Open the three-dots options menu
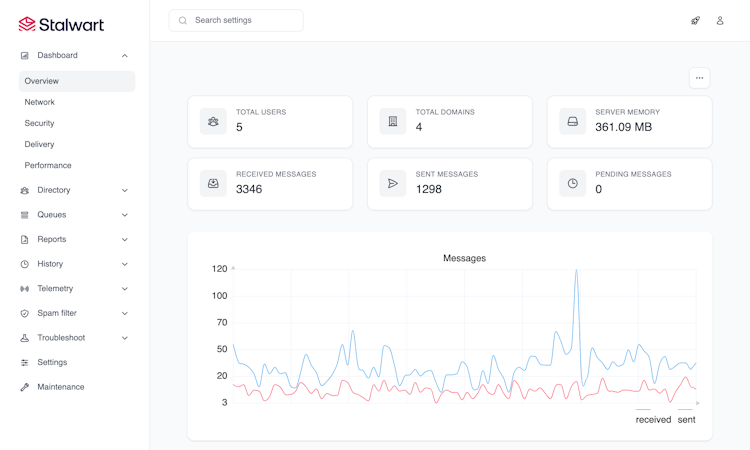The width and height of the screenshot is (750, 450). (x=699, y=78)
